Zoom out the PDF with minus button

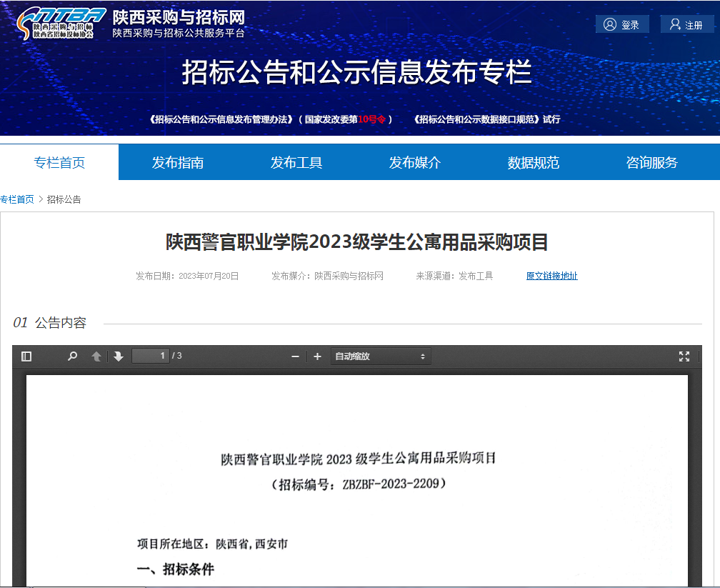click(x=295, y=357)
